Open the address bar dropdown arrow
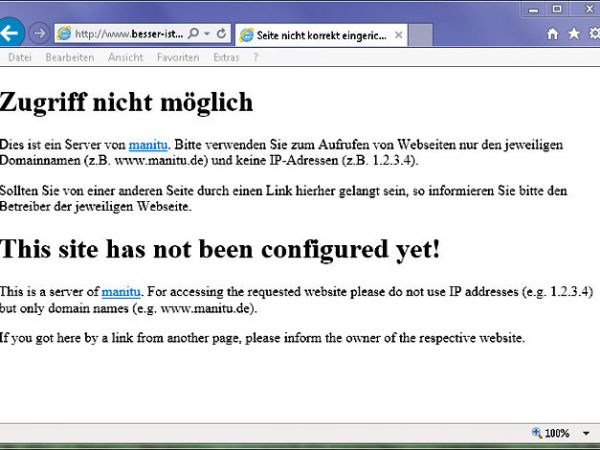 (x=207, y=34)
